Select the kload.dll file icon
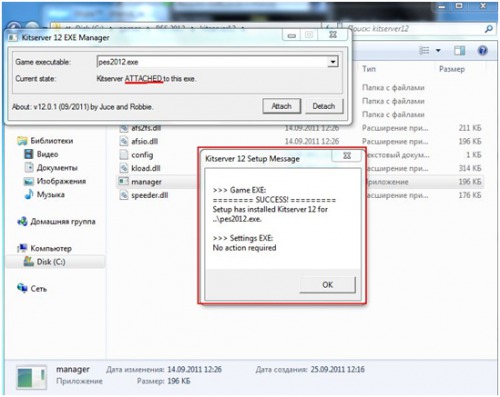Image resolution: width=500 pixels, height=397 pixels. point(124,168)
